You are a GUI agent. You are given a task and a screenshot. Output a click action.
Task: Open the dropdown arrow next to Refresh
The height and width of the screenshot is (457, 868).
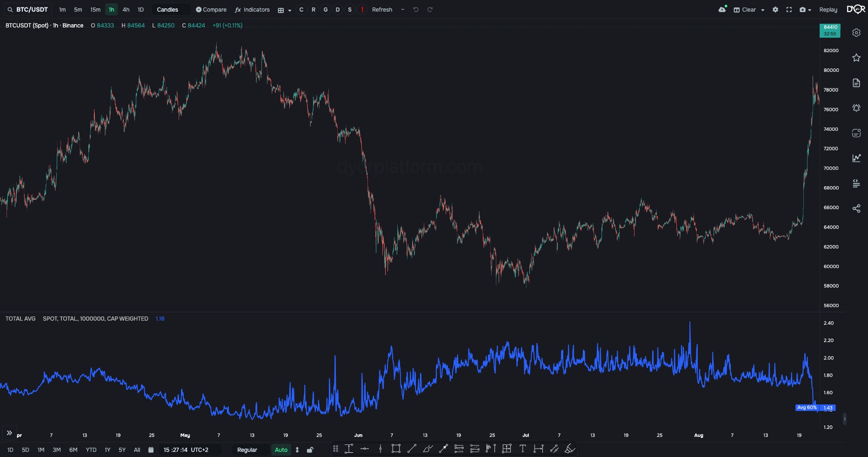(402, 9)
